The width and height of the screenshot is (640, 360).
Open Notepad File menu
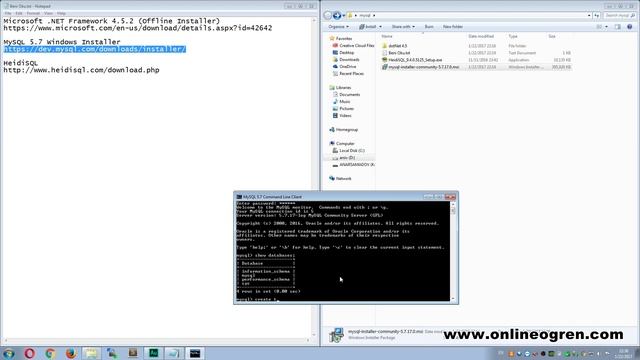pos(8,13)
